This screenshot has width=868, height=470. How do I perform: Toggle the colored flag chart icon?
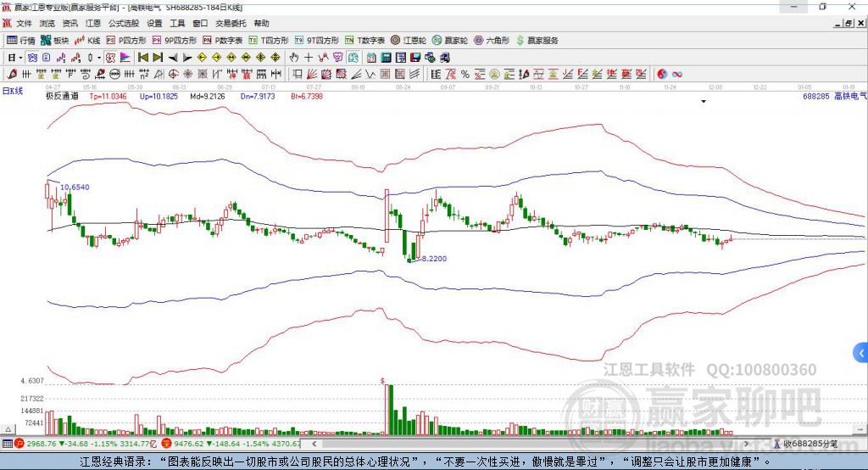click(x=125, y=58)
